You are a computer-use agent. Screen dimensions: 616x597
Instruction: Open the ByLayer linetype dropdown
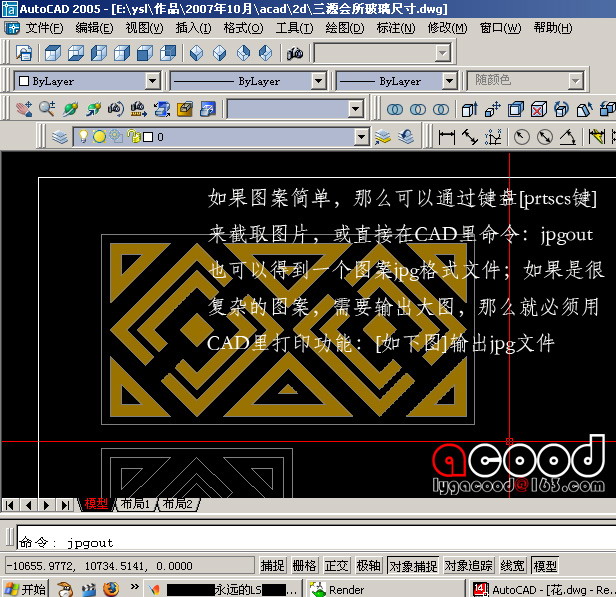(x=319, y=81)
